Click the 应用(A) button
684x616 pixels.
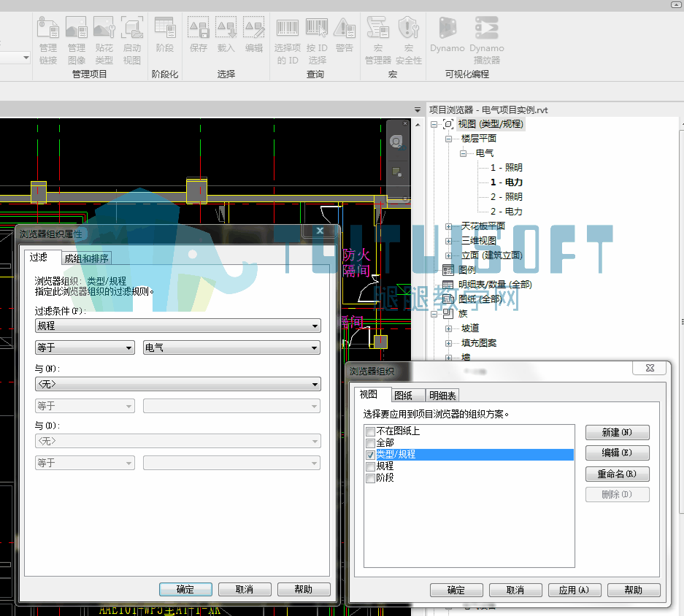point(575,590)
